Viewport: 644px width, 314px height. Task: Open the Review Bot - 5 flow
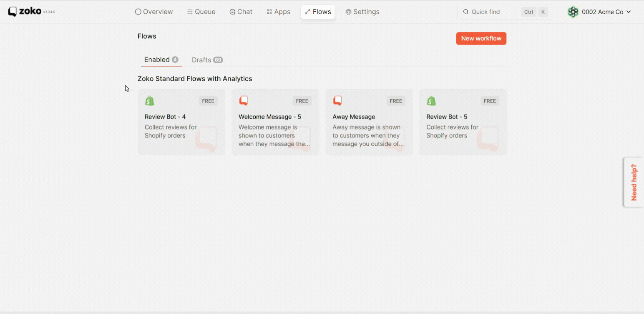click(463, 122)
